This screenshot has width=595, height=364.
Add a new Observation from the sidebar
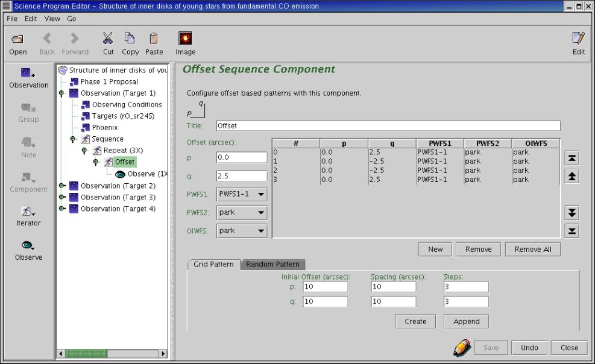(28, 72)
